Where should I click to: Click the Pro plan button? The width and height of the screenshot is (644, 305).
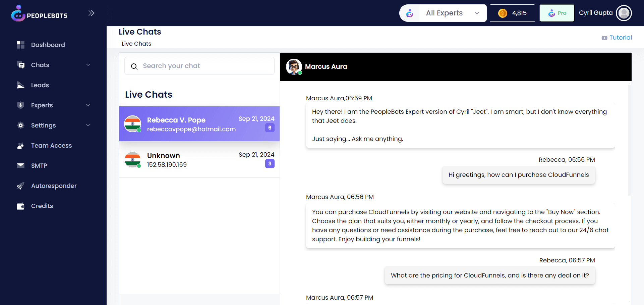point(557,13)
